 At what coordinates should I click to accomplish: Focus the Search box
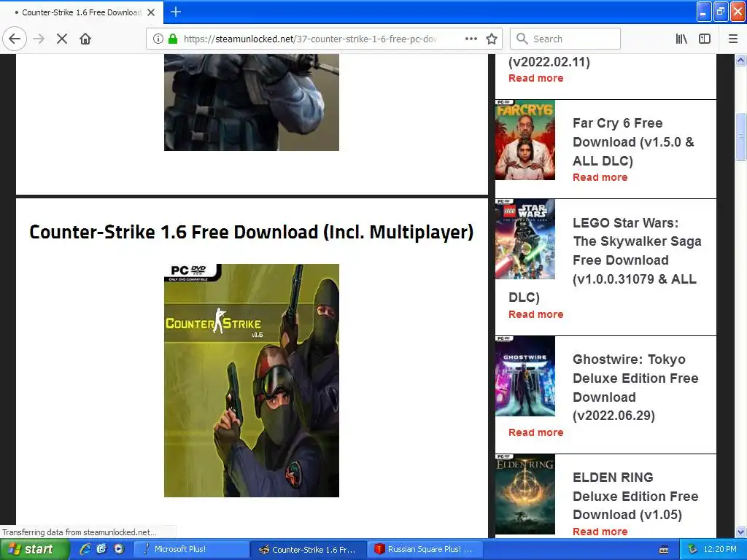click(x=565, y=39)
